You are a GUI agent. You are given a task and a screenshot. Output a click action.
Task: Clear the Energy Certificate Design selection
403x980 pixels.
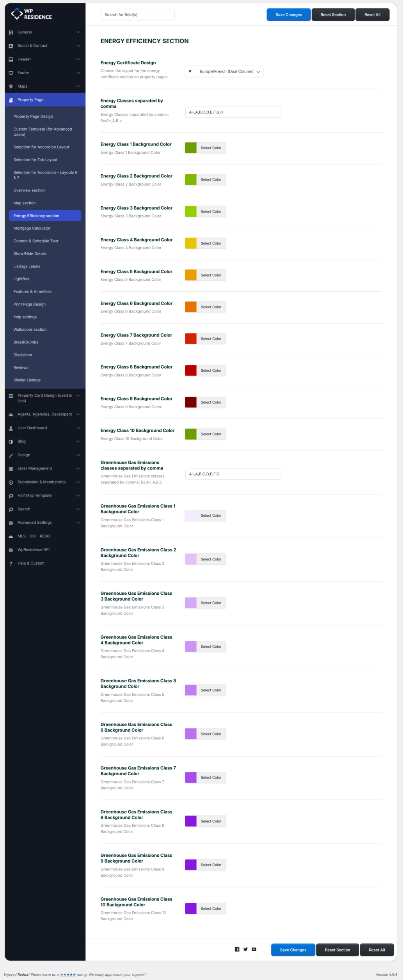pos(190,71)
